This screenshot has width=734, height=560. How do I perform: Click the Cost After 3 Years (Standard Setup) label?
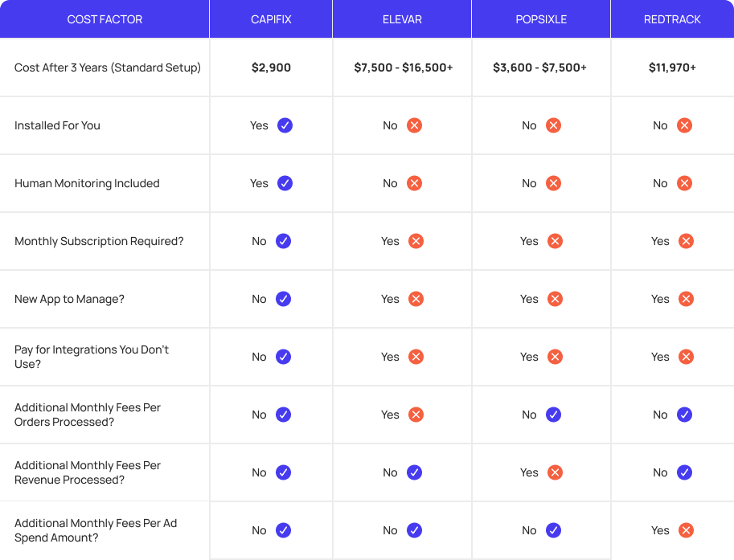pyautogui.click(x=108, y=67)
